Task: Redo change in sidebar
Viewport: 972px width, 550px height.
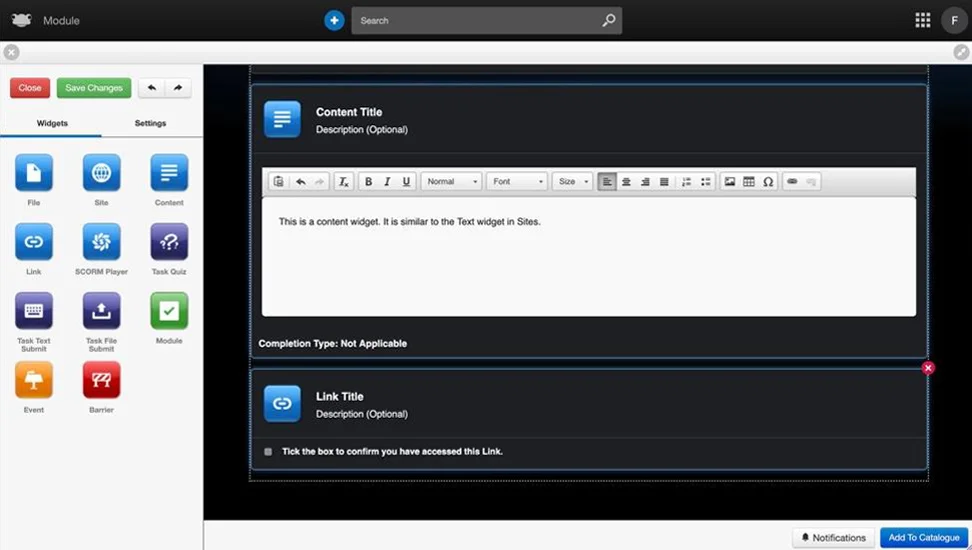Action: 178,88
